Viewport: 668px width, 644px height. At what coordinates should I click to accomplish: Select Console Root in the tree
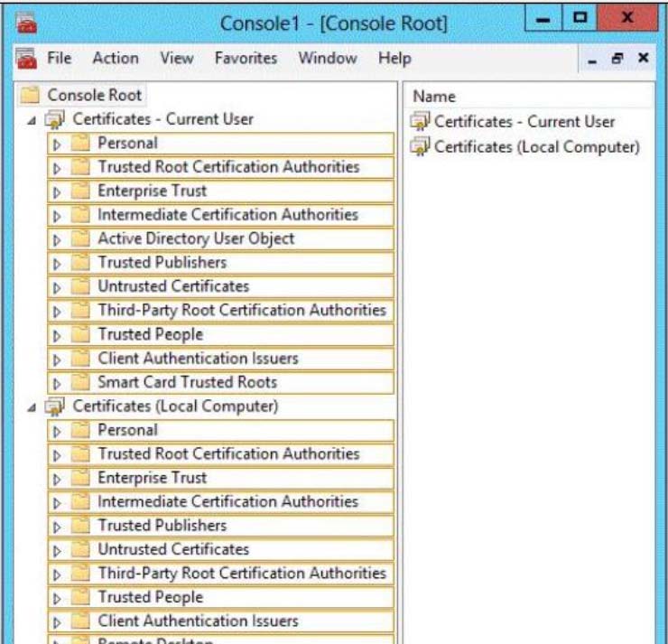pyautogui.click(x=94, y=95)
